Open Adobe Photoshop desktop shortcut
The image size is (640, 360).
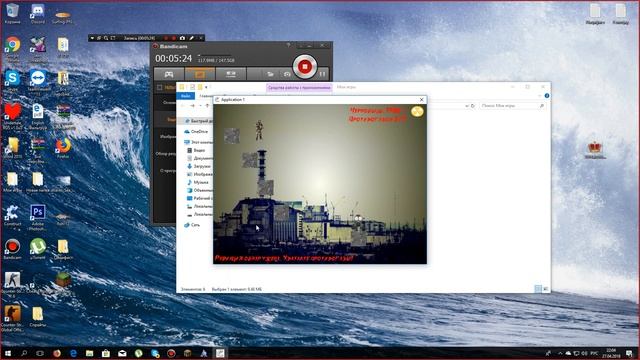coord(38,216)
